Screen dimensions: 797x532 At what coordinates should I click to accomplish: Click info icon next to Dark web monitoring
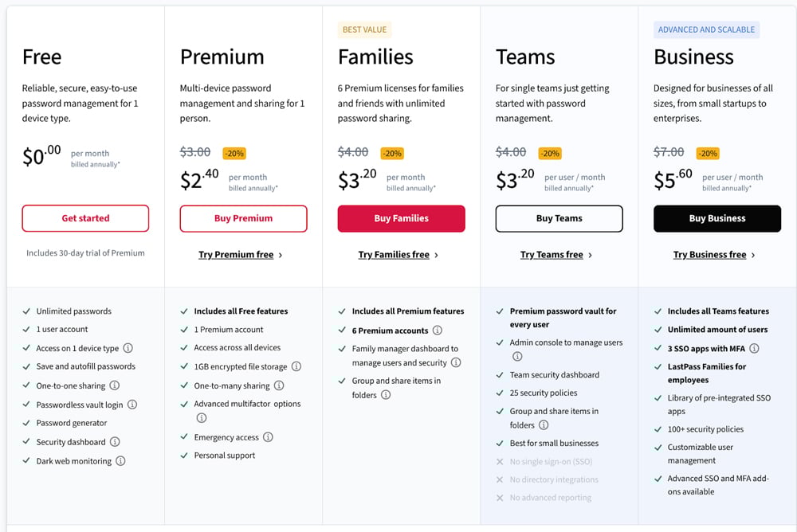click(x=120, y=461)
